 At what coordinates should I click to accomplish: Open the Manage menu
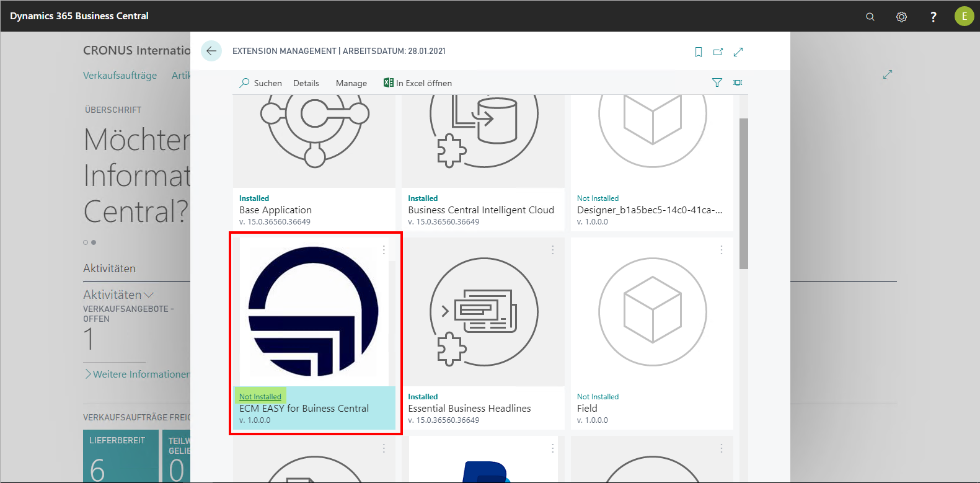click(x=351, y=83)
